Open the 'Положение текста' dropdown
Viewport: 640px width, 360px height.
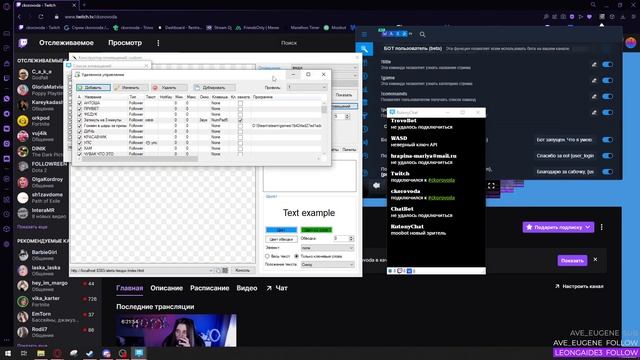pyautogui.click(x=327, y=264)
